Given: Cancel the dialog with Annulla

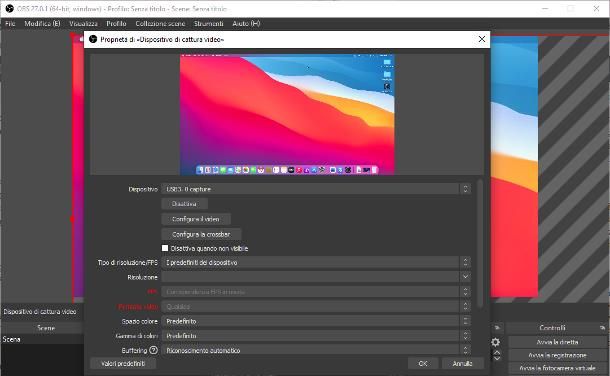Looking at the screenshot, I should tap(463, 364).
